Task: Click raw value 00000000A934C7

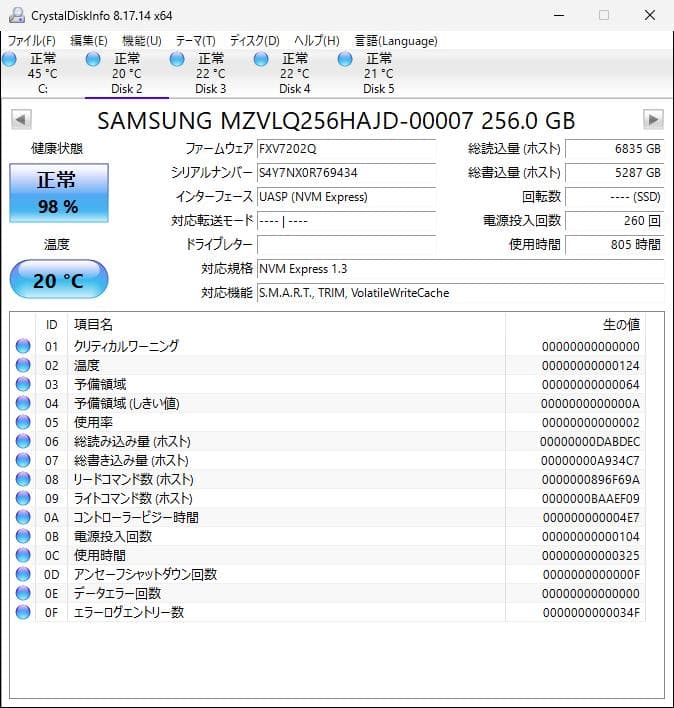Action: [x=590, y=461]
